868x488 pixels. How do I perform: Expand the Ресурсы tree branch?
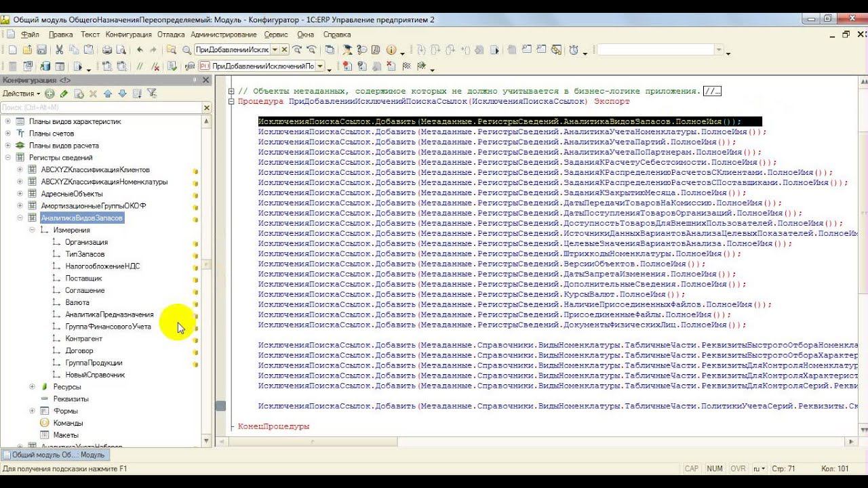coord(33,387)
